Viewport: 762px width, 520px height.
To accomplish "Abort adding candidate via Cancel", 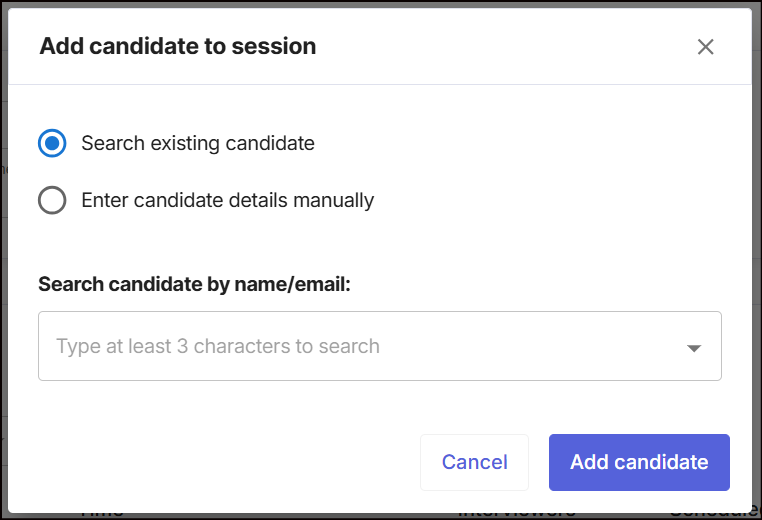I will coord(474,462).
